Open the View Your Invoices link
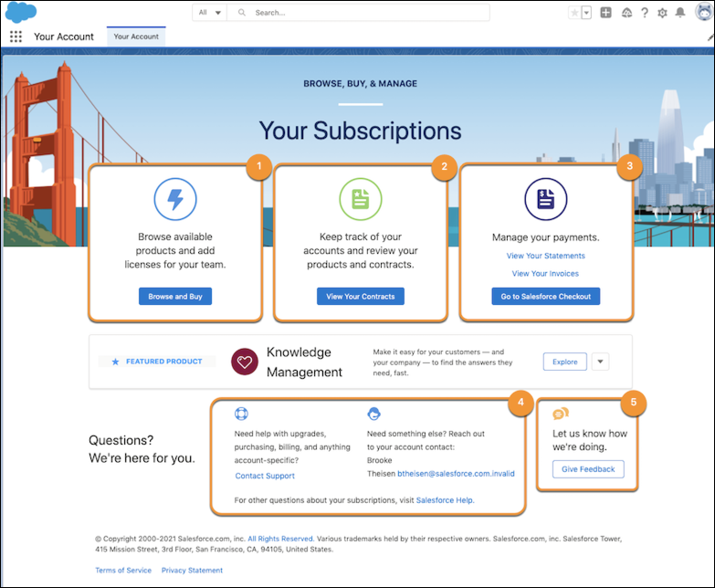Image resolution: width=715 pixels, height=588 pixels. coord(545,274)
